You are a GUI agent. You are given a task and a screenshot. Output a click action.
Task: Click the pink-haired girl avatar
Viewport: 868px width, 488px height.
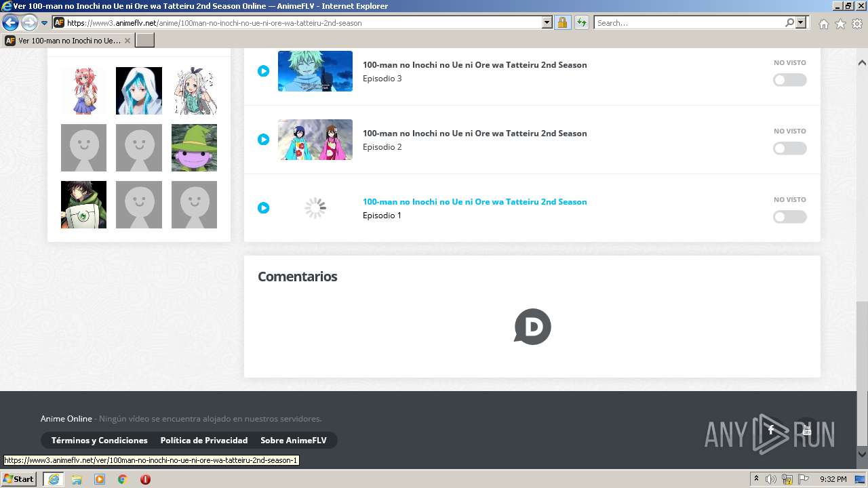tap(83, 91)
